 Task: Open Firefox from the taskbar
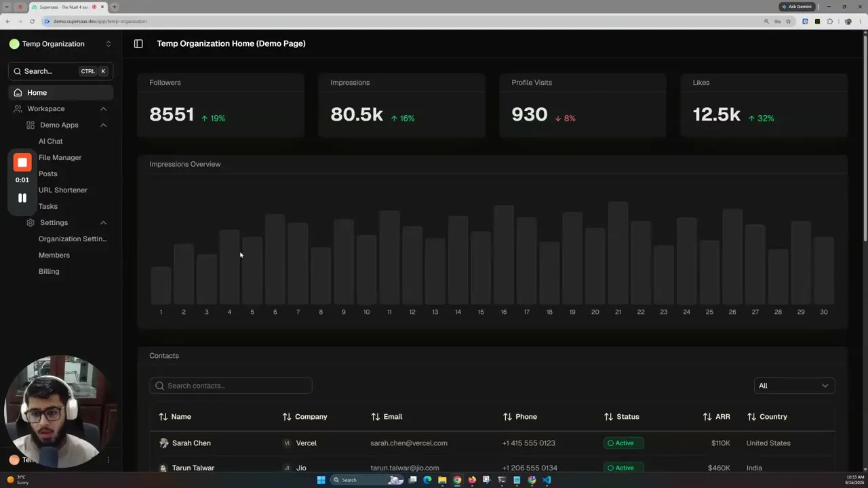472,480
